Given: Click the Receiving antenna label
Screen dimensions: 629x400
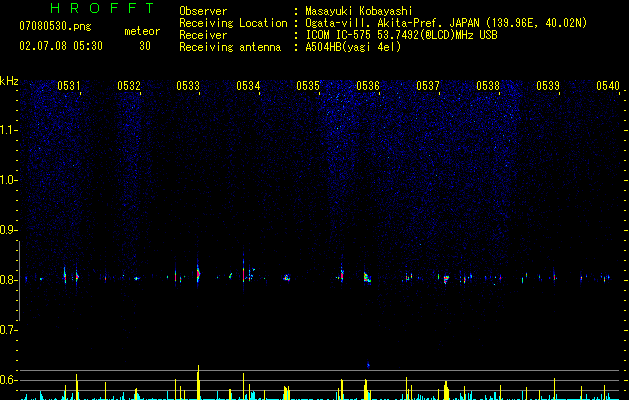Looking at the screenshot, I should pyautogui.click(x=230, y=47).
